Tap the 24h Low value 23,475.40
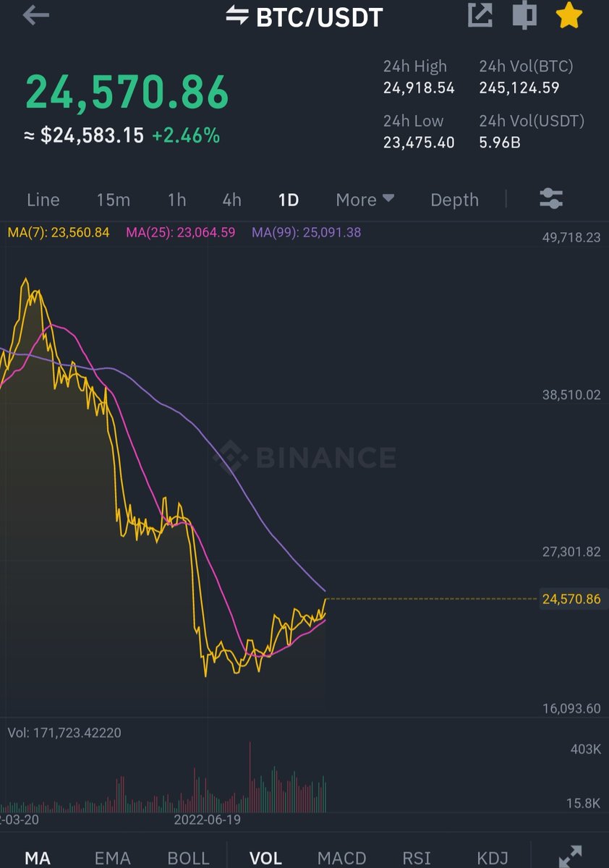Image resolution: width=609 pixels, height=868 pixels. (419, 142)
